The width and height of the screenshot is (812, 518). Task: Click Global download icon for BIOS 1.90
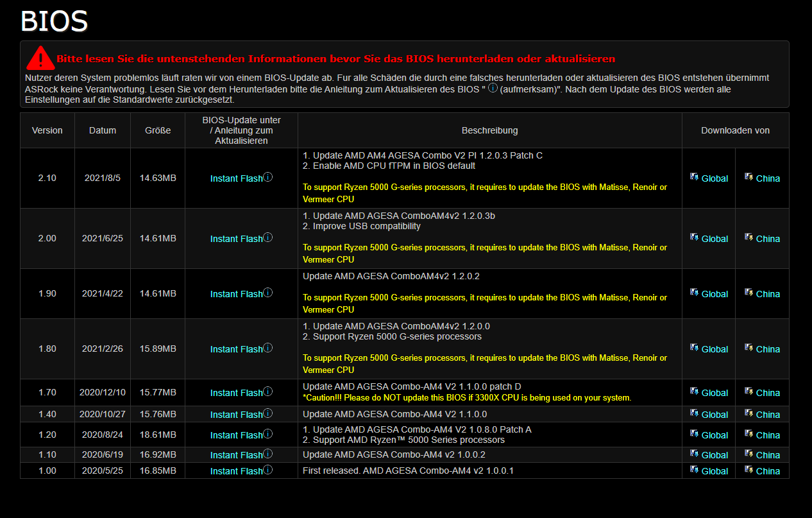point(694,292)
